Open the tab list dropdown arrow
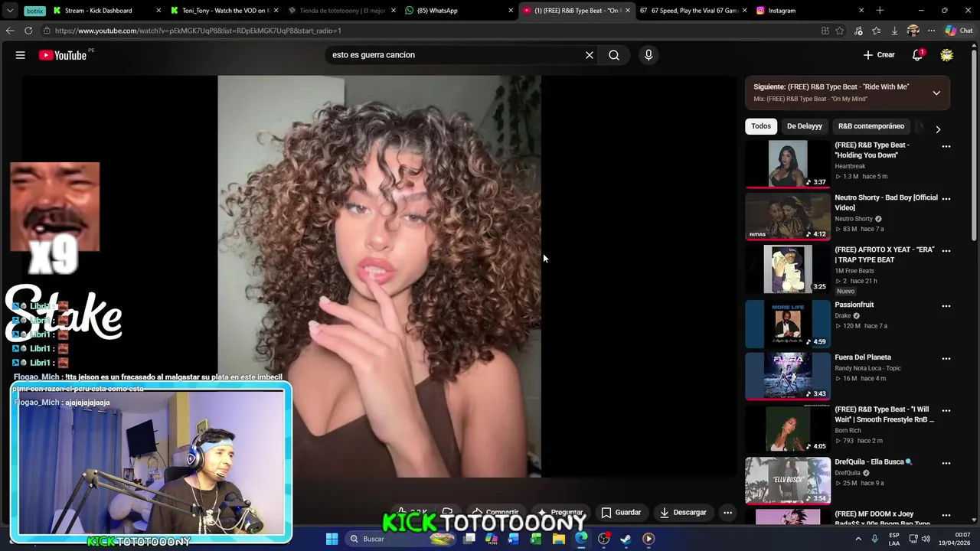 coord(10,11)
